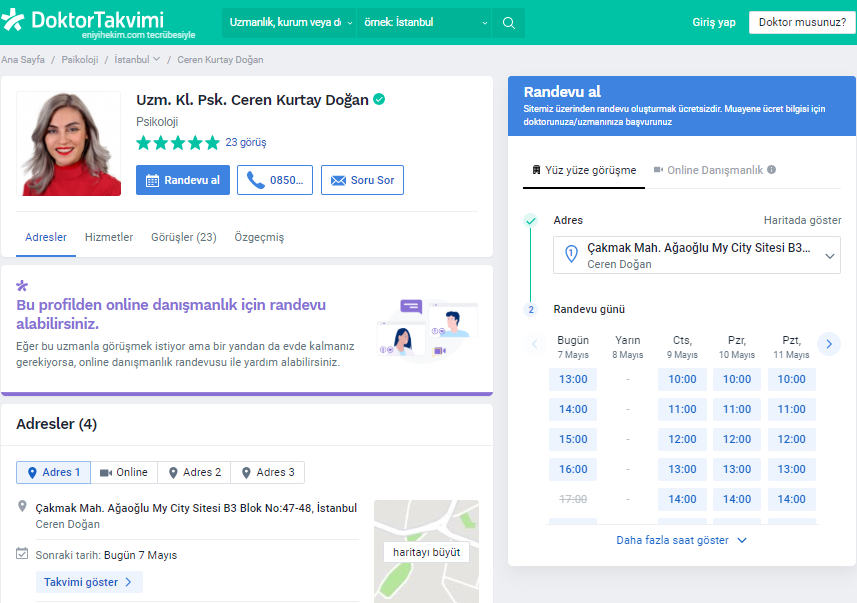Expand Daha fazla saat göster
Screen dimensions: 857x603
(681, 540)
